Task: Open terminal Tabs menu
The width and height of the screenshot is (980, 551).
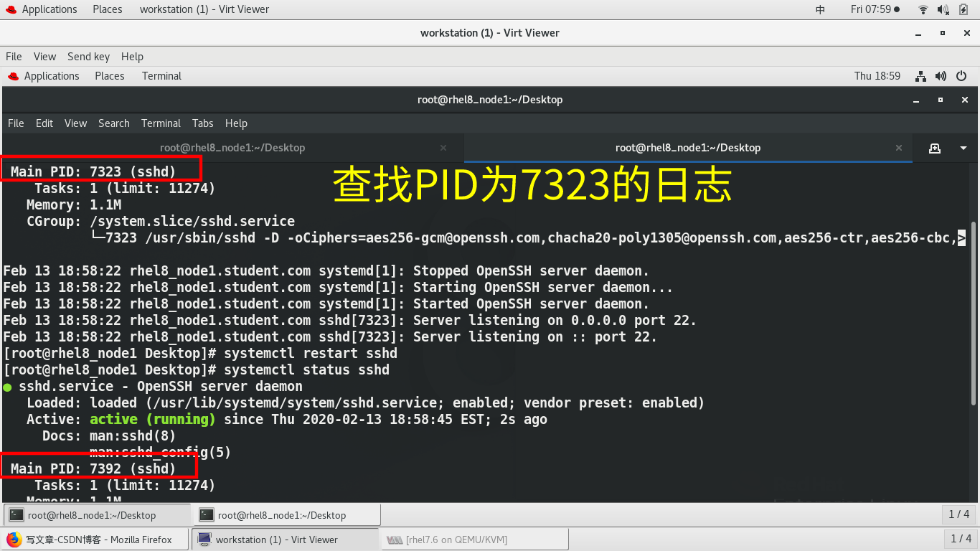Action: point(203,123)
